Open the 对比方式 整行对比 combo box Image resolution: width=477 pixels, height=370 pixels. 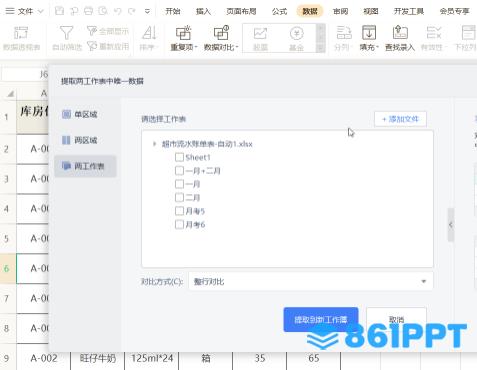pyautogui.click(x=311, y=281)
